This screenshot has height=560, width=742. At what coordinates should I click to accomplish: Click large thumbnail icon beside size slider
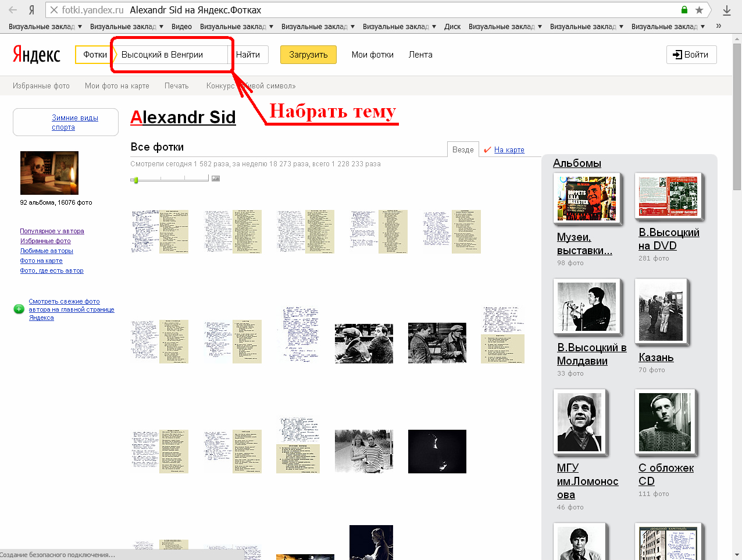216,179
